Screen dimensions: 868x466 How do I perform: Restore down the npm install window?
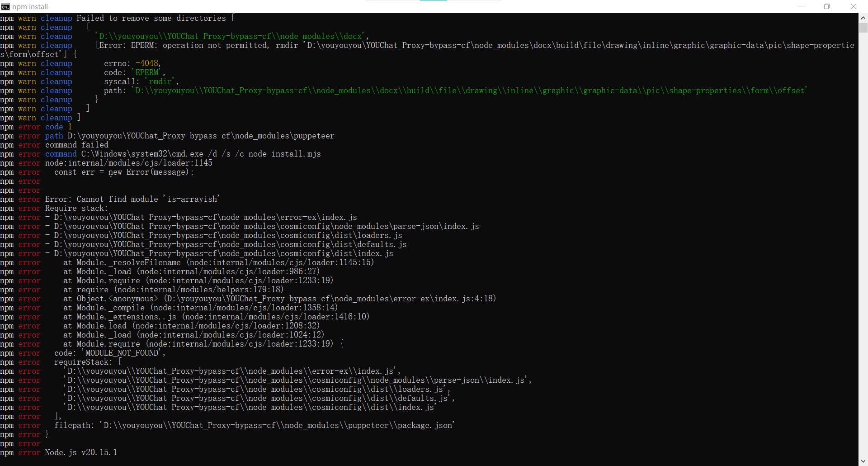[x=827, y=6]
